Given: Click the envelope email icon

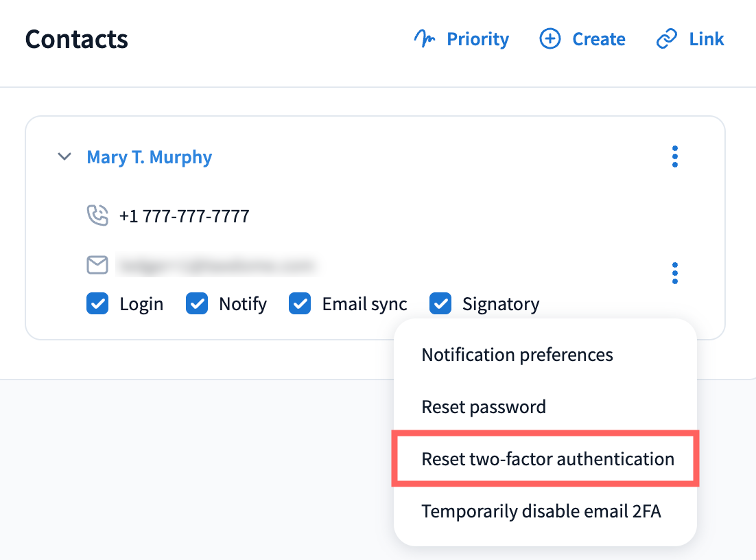Looking at the screenshot, I should tap(97, 265).
